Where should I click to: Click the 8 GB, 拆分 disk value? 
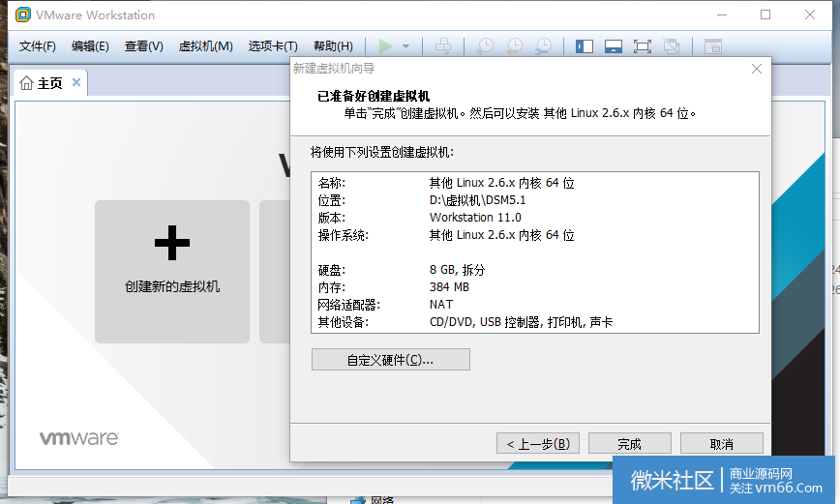coord(457,270)
